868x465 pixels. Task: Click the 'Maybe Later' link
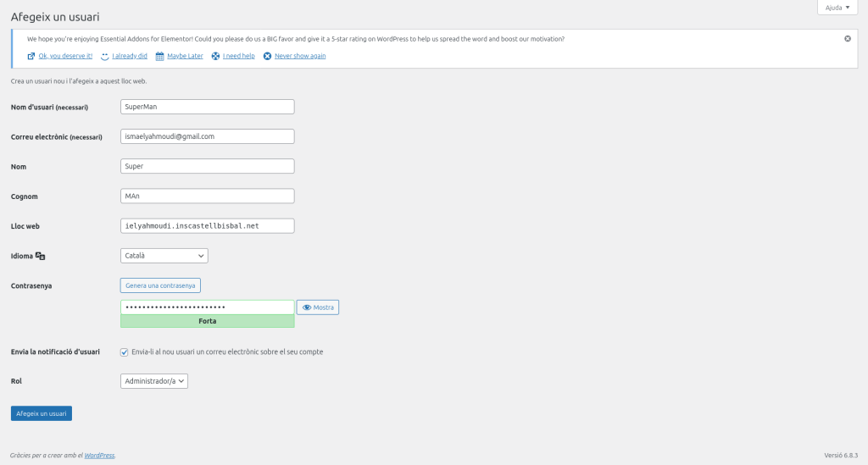point(184,56)
